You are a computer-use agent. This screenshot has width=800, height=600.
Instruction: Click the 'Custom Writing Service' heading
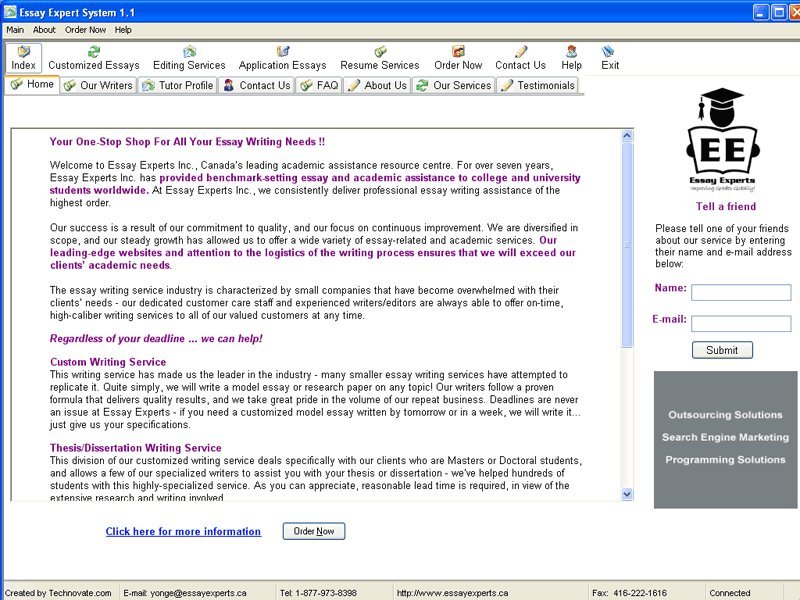[108, 362]
